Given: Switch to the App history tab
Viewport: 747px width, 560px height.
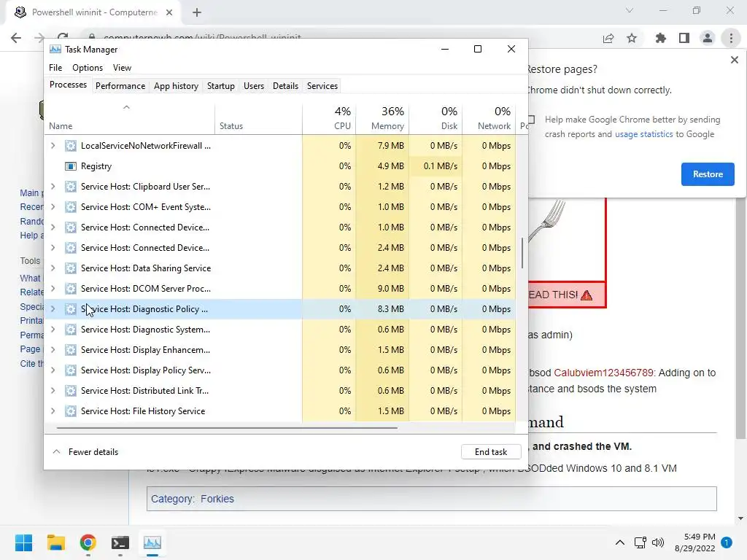Looking at the screenshot, I should tap(176, 86).
